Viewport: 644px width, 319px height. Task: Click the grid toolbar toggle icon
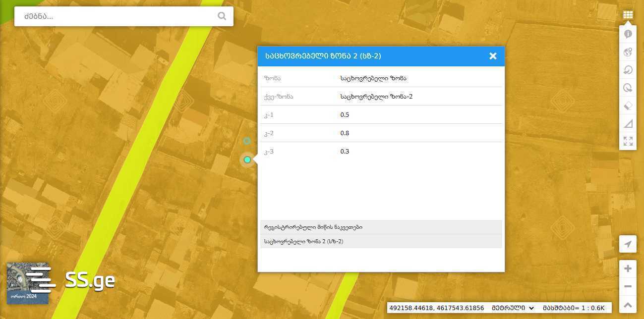(x=628, y=15)
